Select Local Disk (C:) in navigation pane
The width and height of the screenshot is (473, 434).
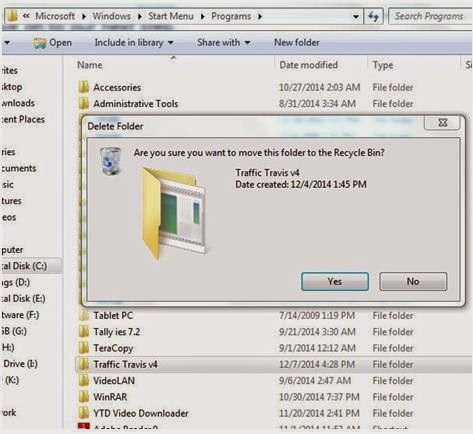(24, 266)
